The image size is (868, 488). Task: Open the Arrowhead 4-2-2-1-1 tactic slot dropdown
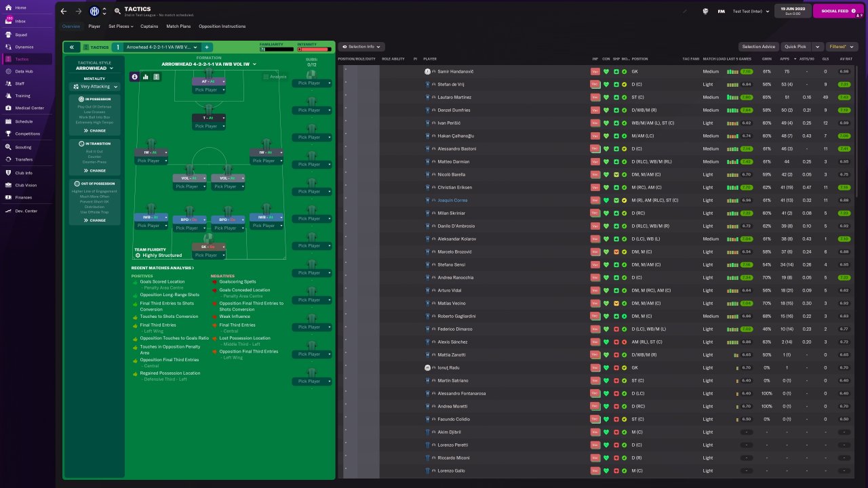click(162, 47)
